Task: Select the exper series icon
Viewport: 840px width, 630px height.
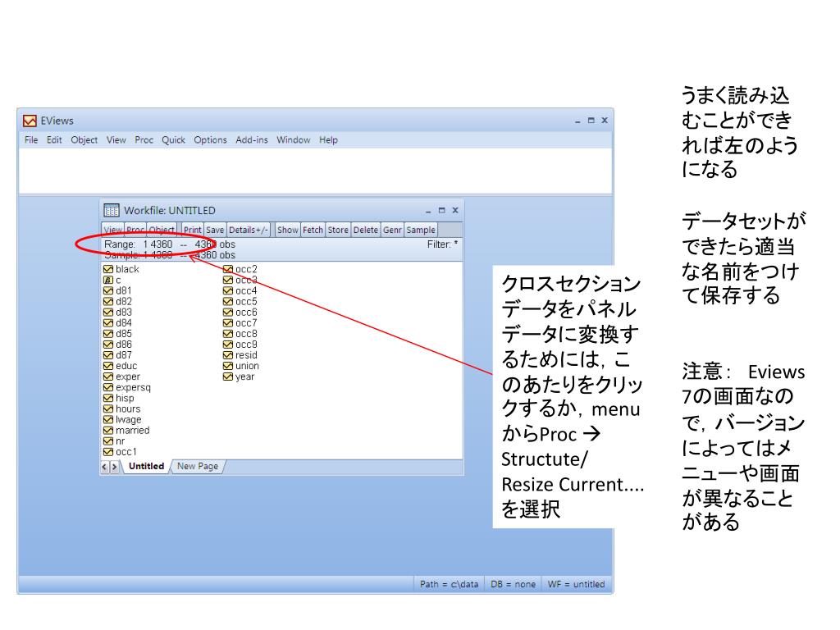Action: (x=108, y=377)
